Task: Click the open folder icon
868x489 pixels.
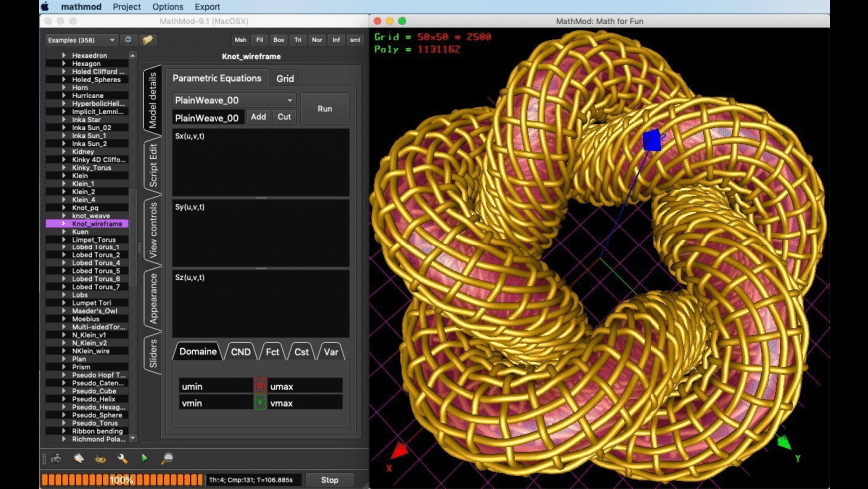Action: (x=148, y=40)
